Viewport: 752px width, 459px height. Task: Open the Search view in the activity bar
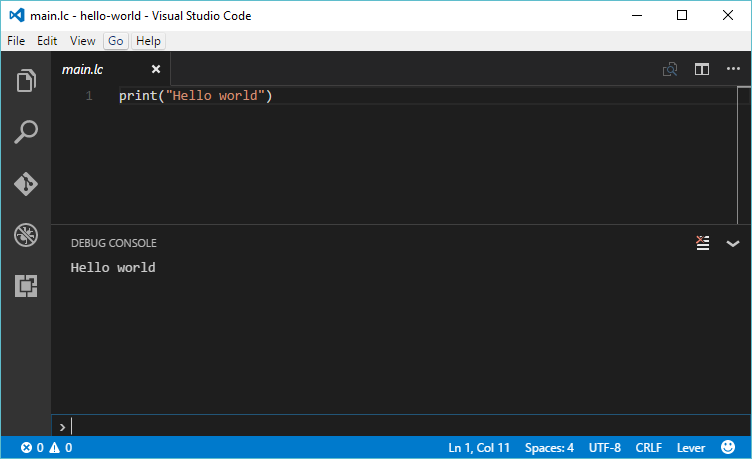[x=26, y=132]
